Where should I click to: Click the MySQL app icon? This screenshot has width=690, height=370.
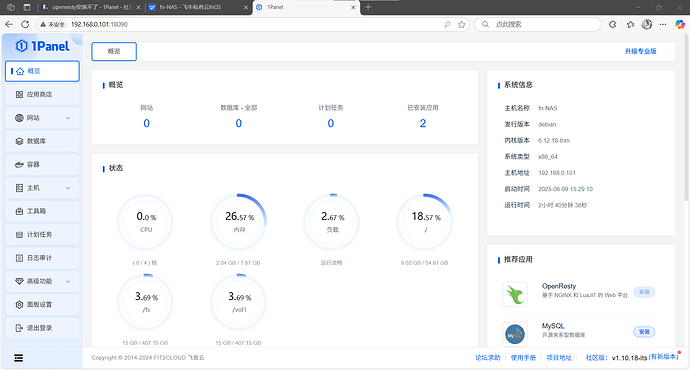point(515,334)
